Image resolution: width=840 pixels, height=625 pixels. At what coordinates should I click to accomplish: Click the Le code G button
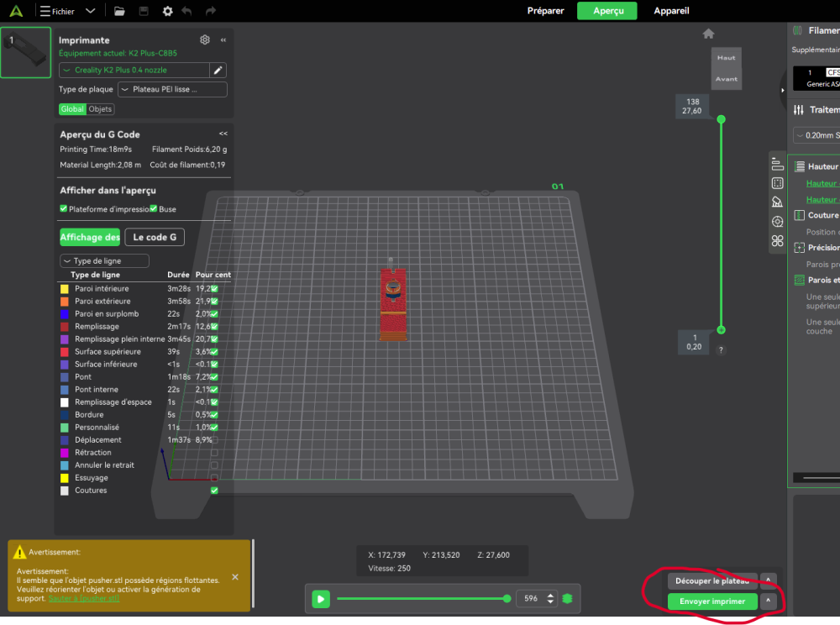point(155,237)
